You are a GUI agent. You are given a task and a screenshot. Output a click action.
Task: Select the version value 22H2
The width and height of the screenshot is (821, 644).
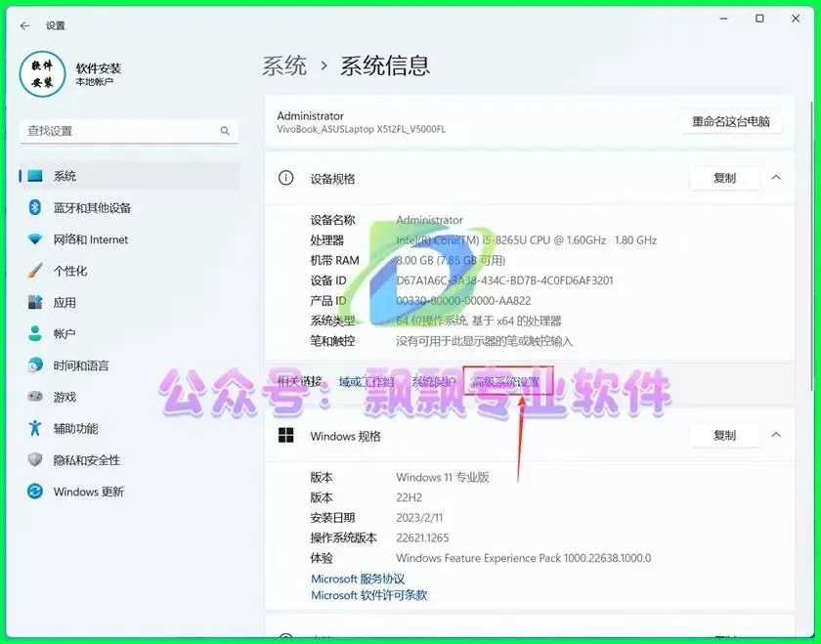coord(409,497)
